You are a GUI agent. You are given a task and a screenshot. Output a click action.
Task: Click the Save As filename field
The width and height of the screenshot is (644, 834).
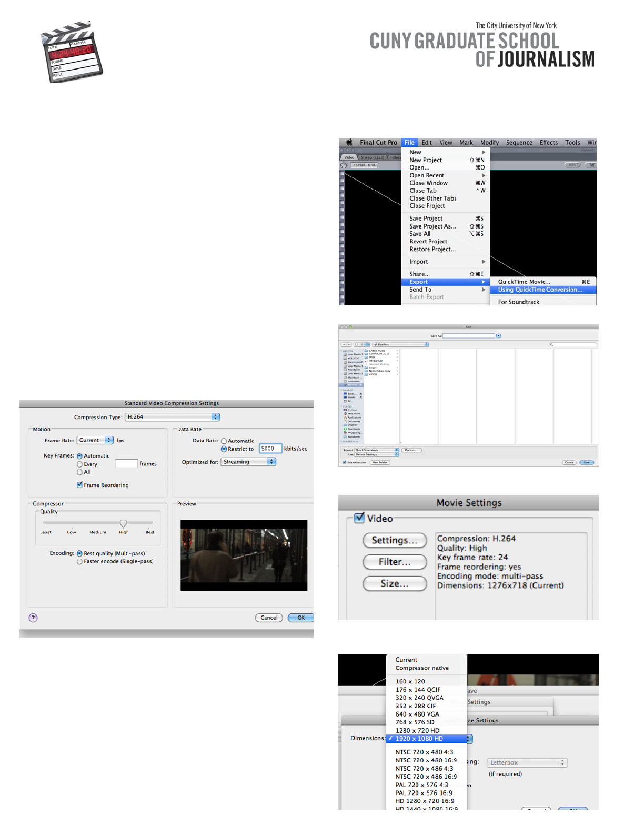pyautogui.click(x=469, y=336)
